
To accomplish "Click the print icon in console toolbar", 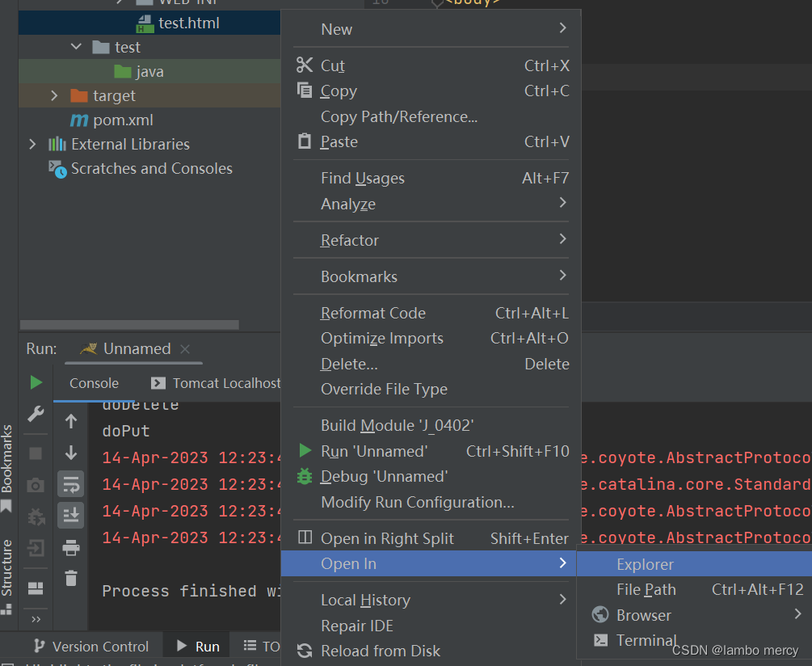I will point(71,547).
